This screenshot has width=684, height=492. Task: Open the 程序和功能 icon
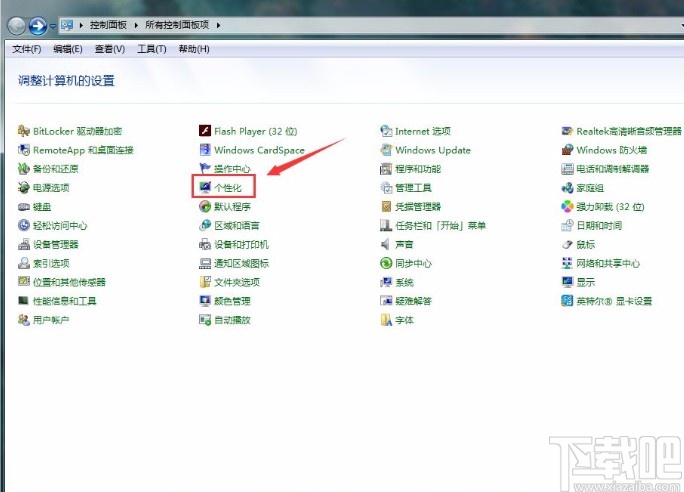click(x=386, y=169)
